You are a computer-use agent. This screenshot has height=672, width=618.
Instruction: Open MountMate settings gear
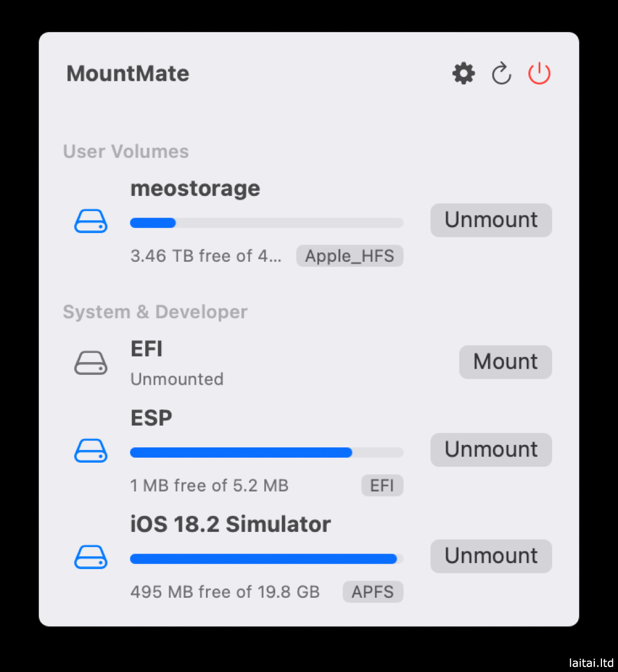pyautogui.click(x=463, y=74)
